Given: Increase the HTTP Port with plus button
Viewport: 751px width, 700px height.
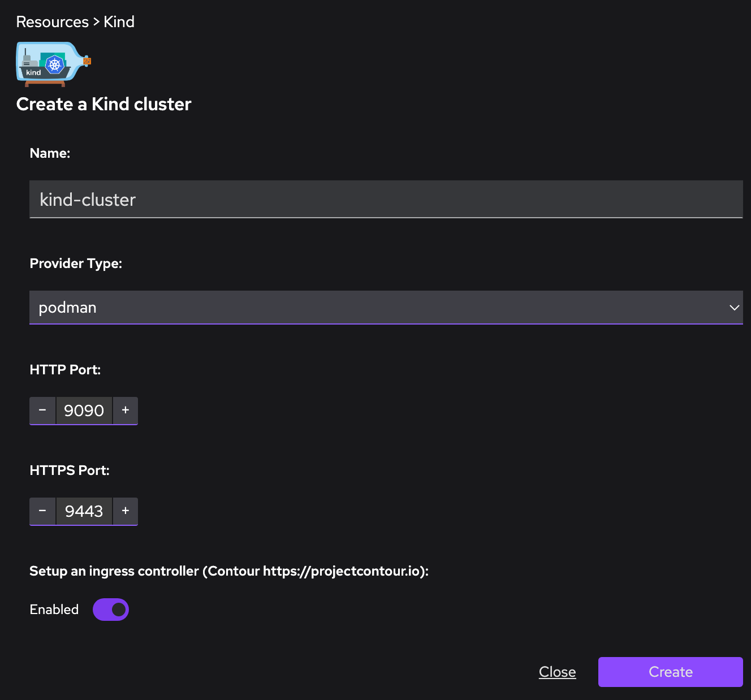Looking at the screenshot, I should point(126,410).
